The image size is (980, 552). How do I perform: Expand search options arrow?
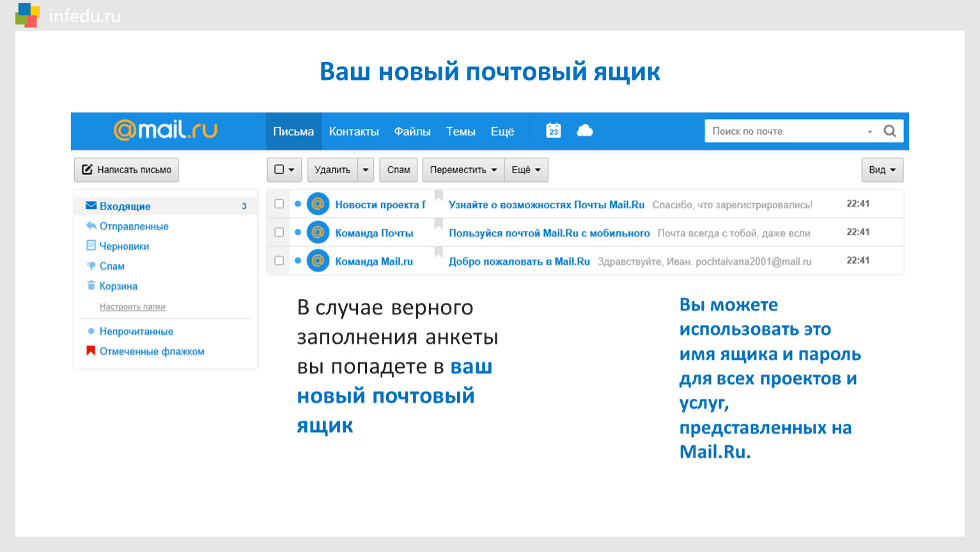[869, 132]
